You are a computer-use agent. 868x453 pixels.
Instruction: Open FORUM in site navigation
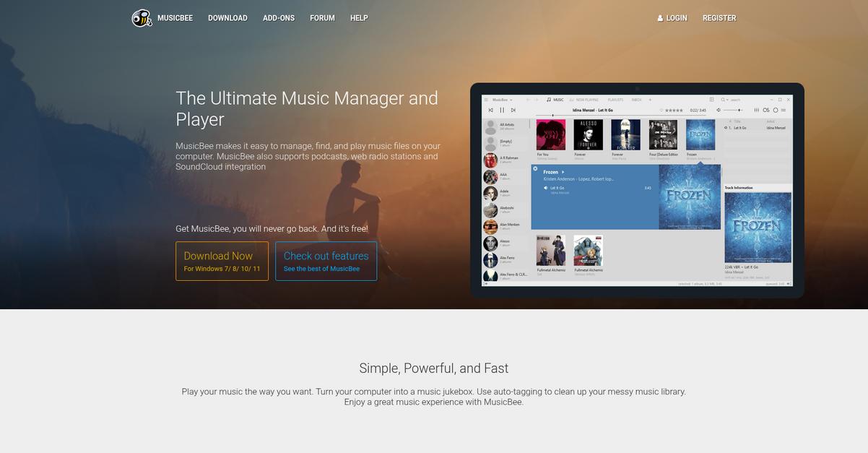322,18
